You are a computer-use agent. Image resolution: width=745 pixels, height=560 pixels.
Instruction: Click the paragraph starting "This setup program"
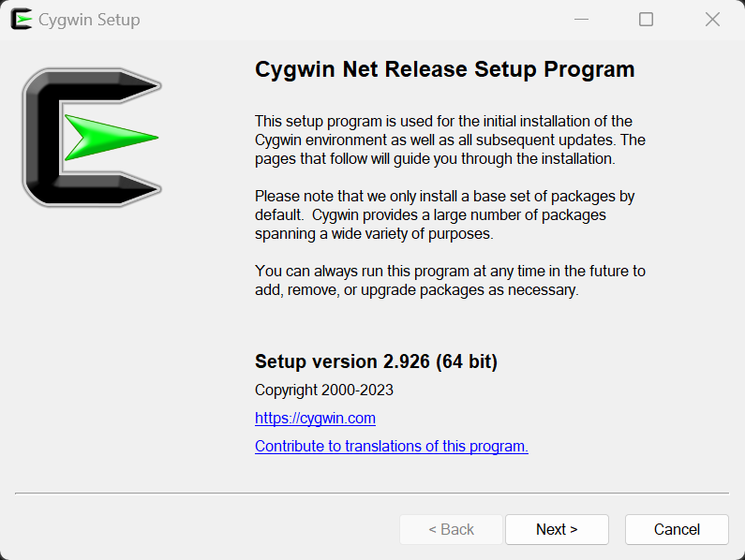[450, 140]
